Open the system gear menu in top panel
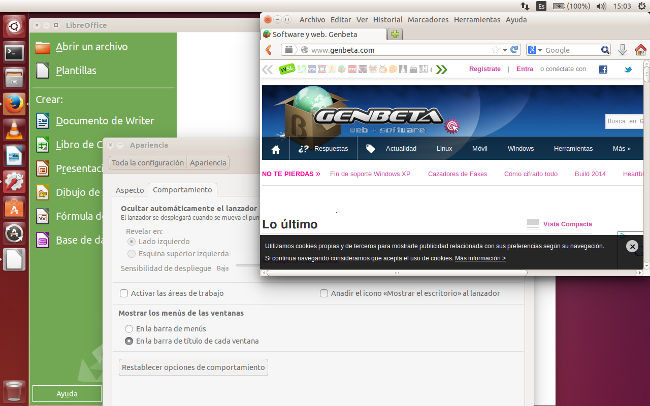The image size is (650, 406). 643,6
